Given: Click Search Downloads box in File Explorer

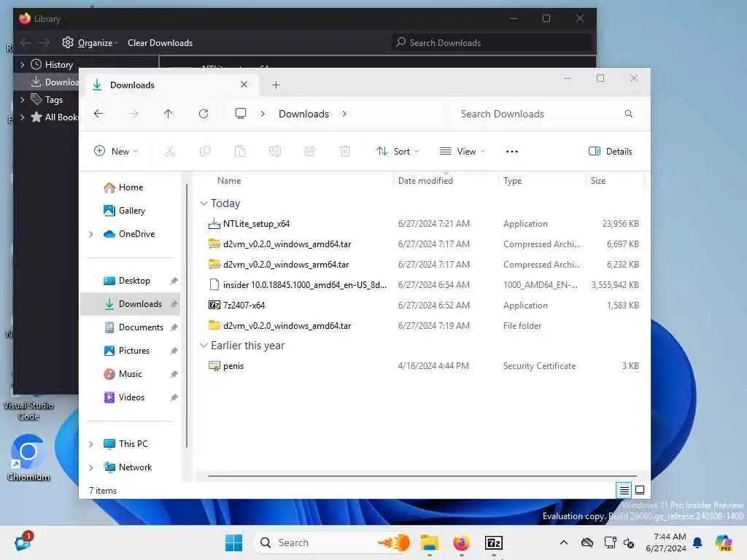Looking at the screenshot, I should click(x=545, y=114).
